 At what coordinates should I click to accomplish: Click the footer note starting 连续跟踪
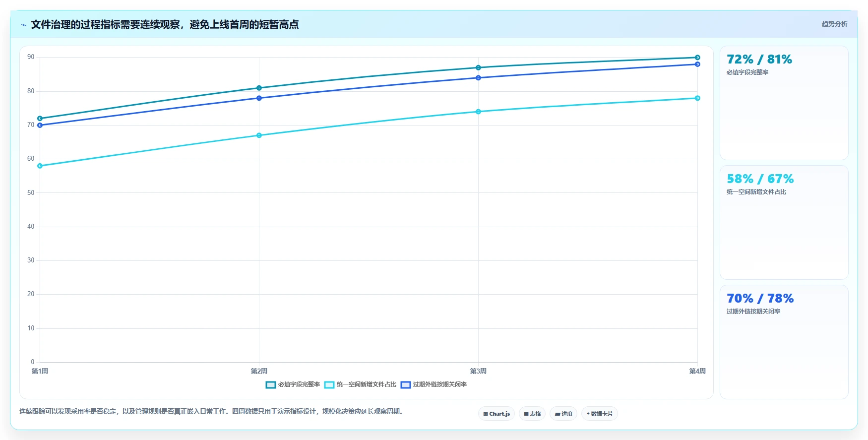[x=212, y=411]
